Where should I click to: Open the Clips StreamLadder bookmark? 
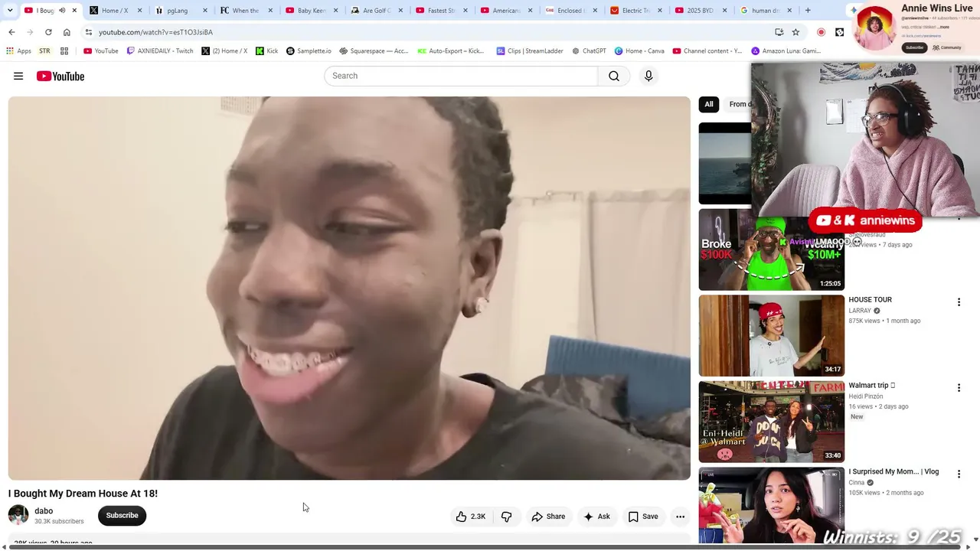530,51
